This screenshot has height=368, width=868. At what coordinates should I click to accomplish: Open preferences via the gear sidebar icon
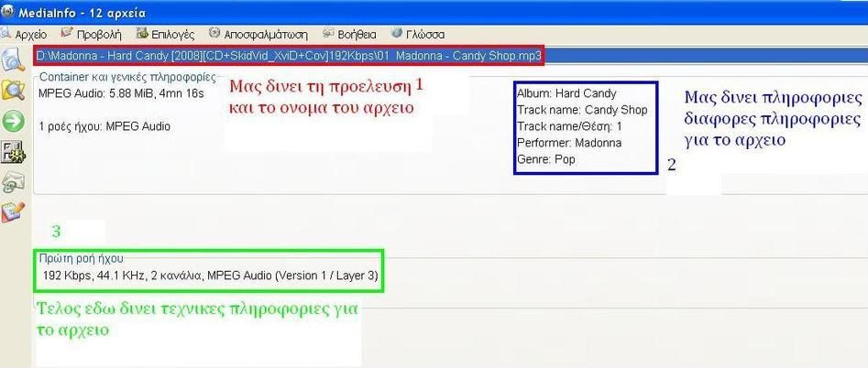(13, 152)
